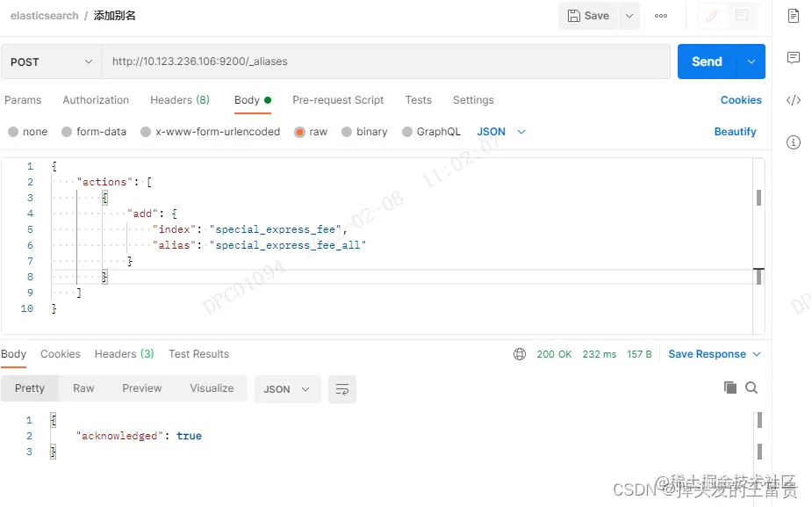
Task: Select the binary radio button
Action: click(x=347, y=132)
